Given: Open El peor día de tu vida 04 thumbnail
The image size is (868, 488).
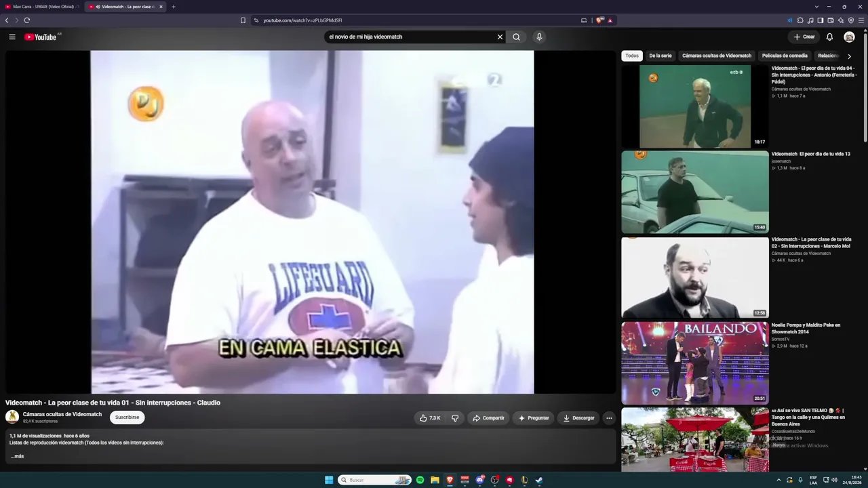Looking at the screenshot, I should [695, 106].
